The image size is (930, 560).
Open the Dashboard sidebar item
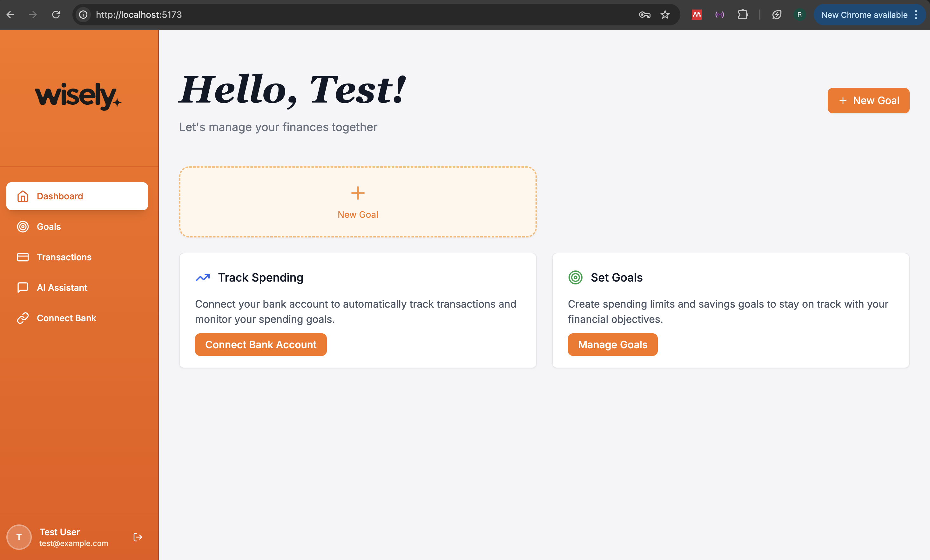(77, 196)
